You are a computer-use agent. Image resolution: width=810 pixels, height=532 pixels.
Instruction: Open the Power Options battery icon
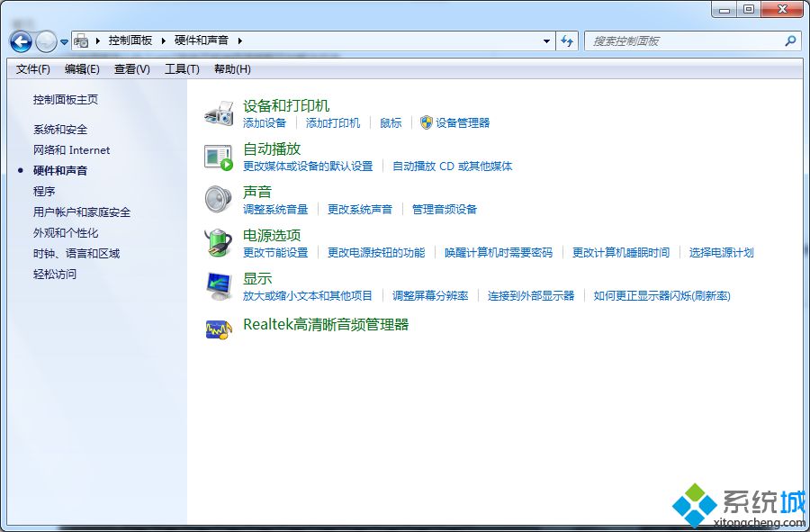coord(219,243)
